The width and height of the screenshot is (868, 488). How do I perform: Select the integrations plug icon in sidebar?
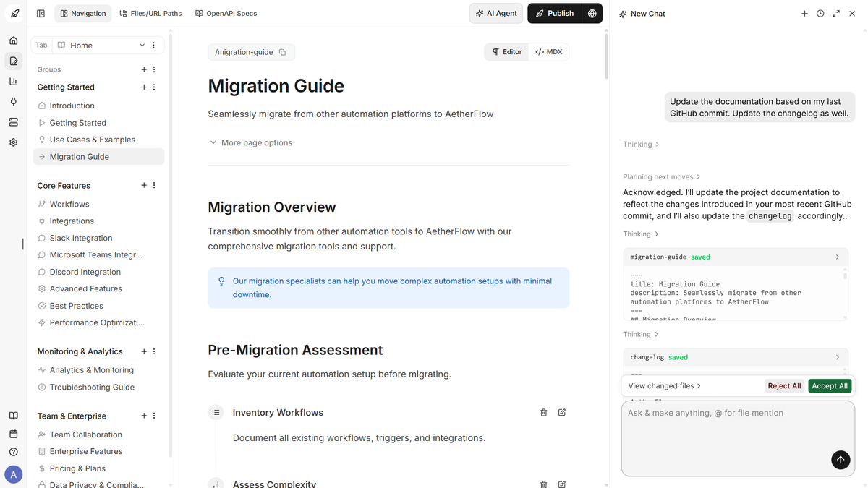[x=13, y=101]
